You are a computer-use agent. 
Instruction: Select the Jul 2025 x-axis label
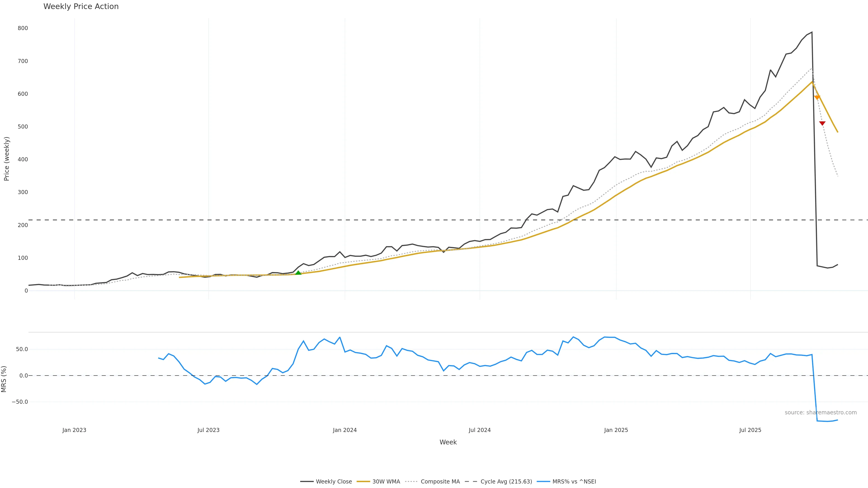tap(750, 430)
